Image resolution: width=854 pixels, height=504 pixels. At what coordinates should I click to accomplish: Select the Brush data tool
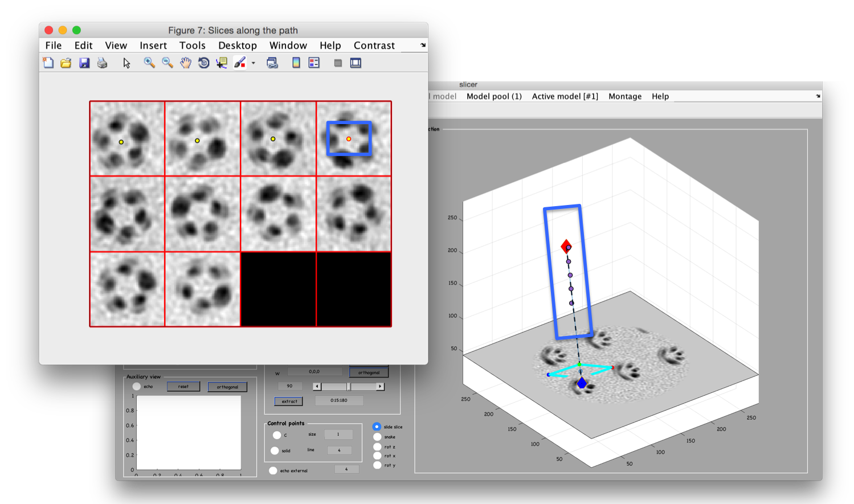tap(240, 63)
